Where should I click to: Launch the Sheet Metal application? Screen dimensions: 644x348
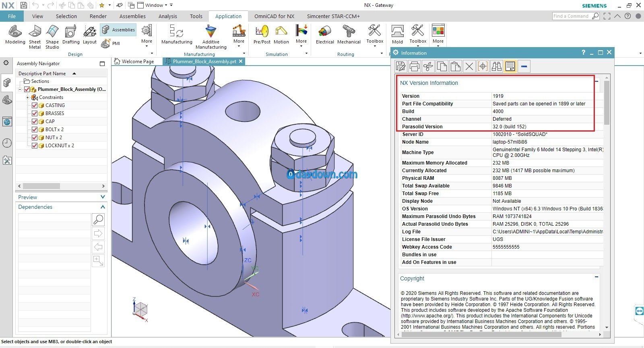click(x=35, y=37)
